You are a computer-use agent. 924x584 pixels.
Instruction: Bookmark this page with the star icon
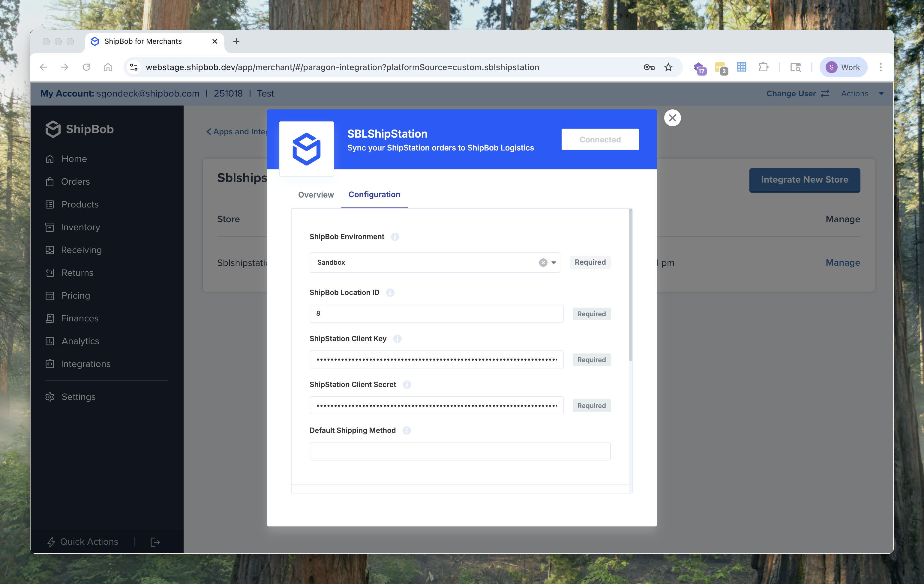(668, 67)
